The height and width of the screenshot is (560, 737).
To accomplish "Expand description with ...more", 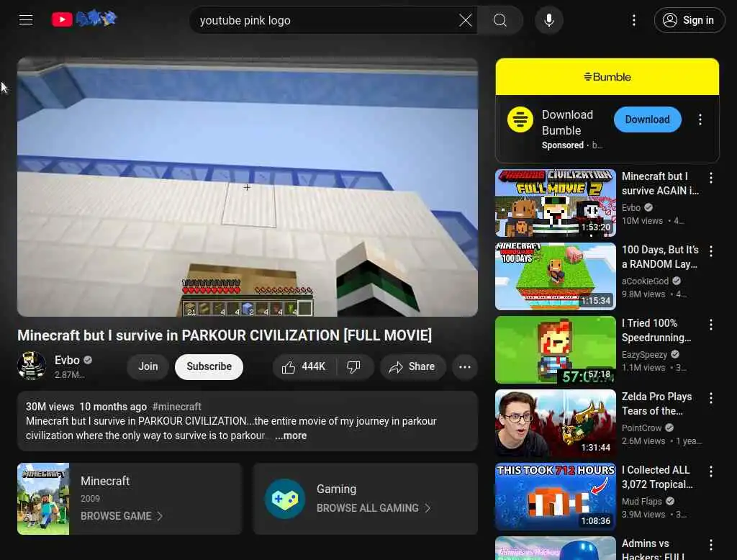I will pos(291,436).
